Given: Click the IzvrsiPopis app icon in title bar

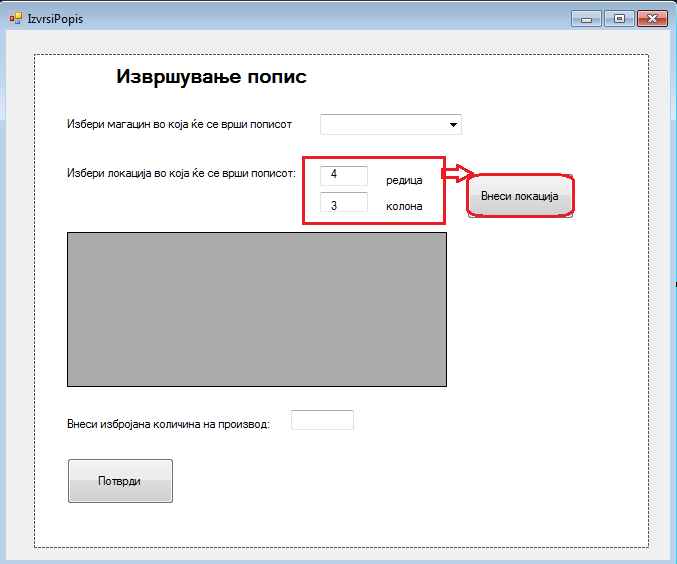Looking at the screenshot, I should (15, 19).
